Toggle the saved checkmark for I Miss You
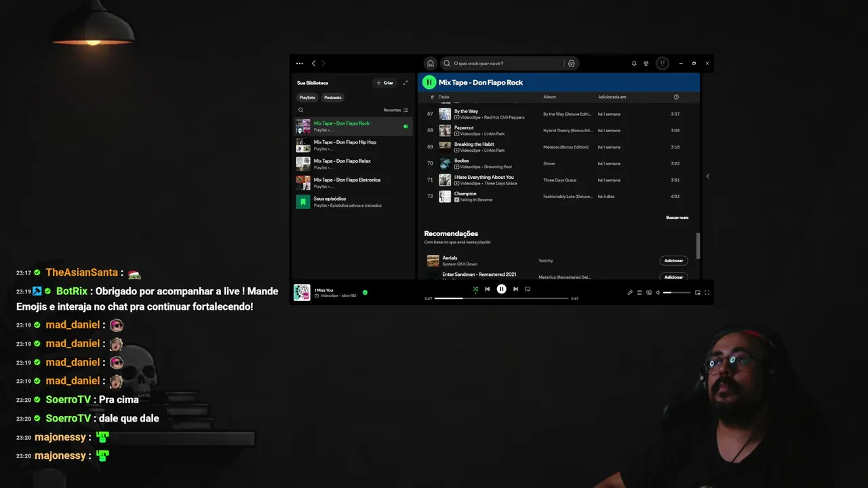 (x=365, y=293)
